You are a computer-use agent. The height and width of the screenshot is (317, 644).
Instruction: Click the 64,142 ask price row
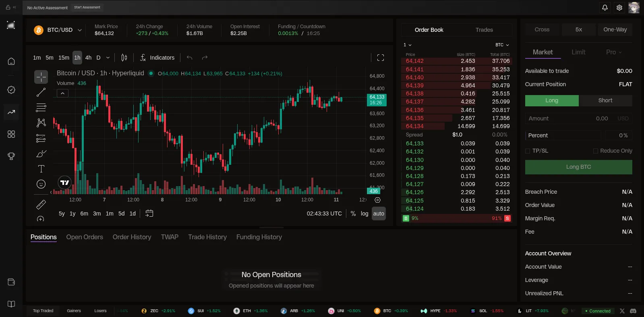click(x=456, y=61)
